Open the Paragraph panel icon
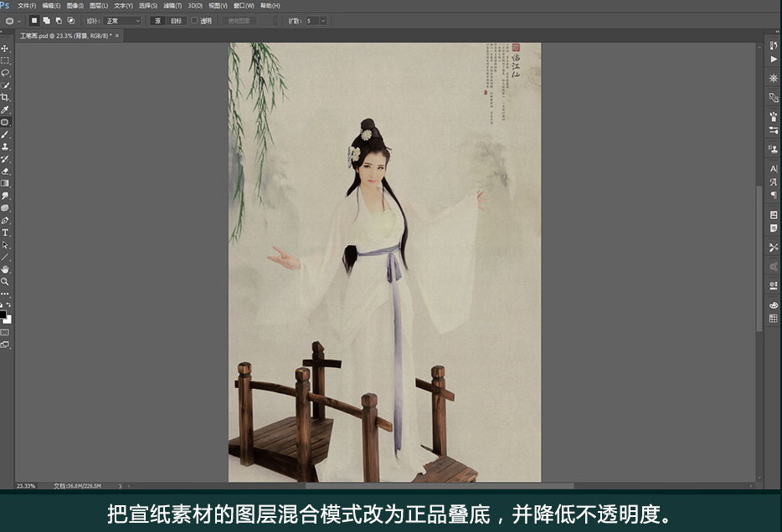 [774, 195]
